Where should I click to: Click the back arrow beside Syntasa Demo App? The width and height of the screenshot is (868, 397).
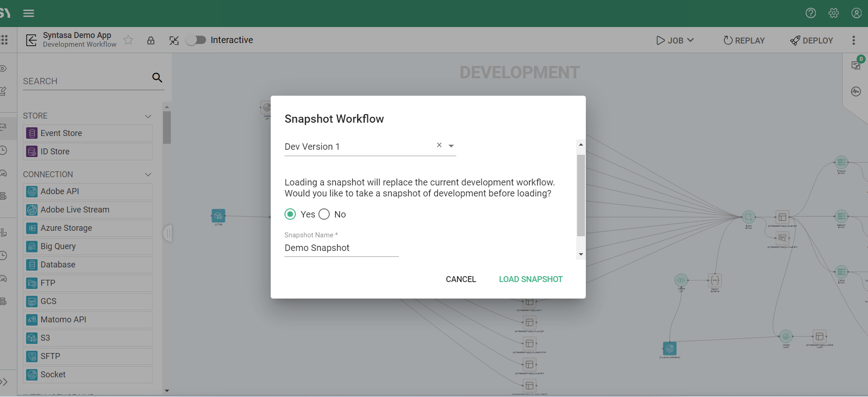pos(31,40)
